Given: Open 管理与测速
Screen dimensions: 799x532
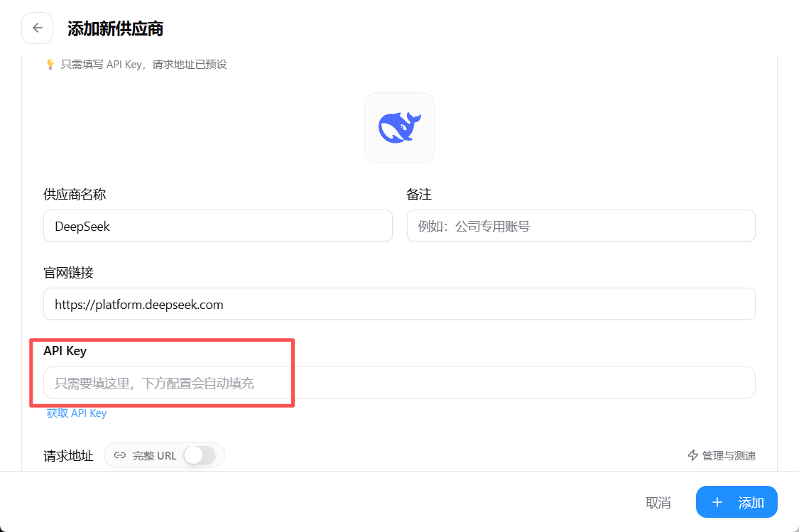Looking at the screenshot, I should point(722,455).
